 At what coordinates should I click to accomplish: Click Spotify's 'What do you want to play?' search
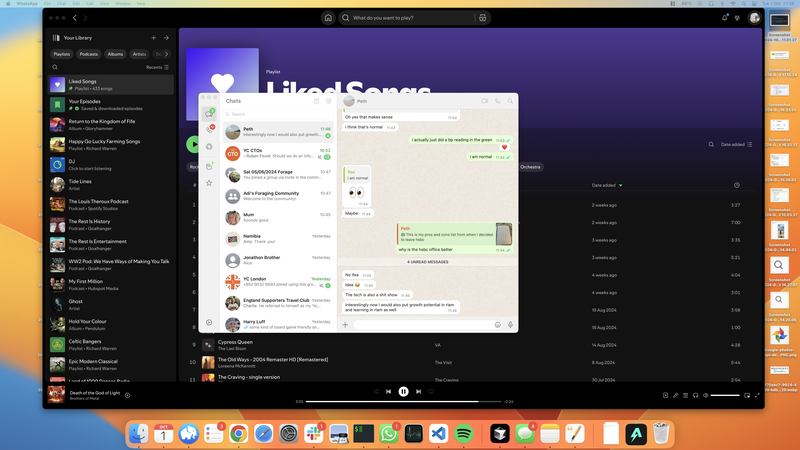pyautogui.click(x=408, y=18)
